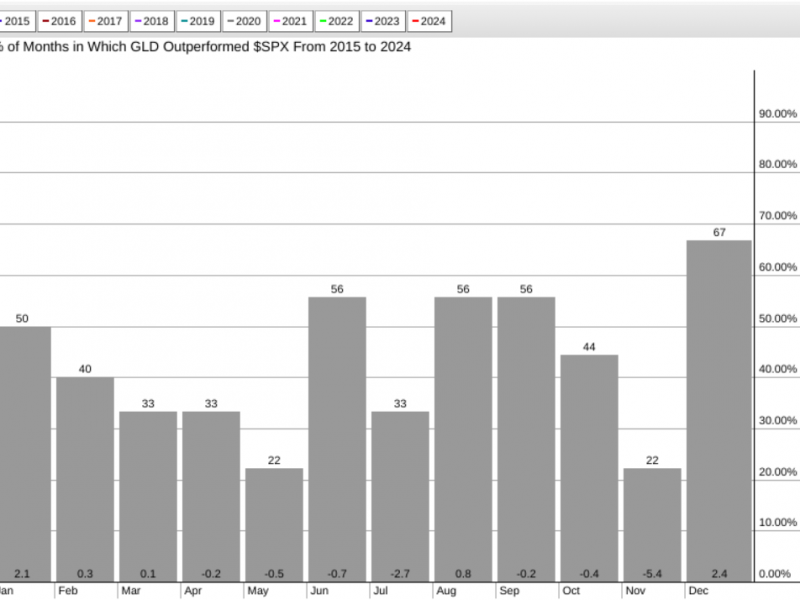Click the "Feb" month axis label
Image resolution: width=800 pixels, height=600 pixels.
[68, 591]
